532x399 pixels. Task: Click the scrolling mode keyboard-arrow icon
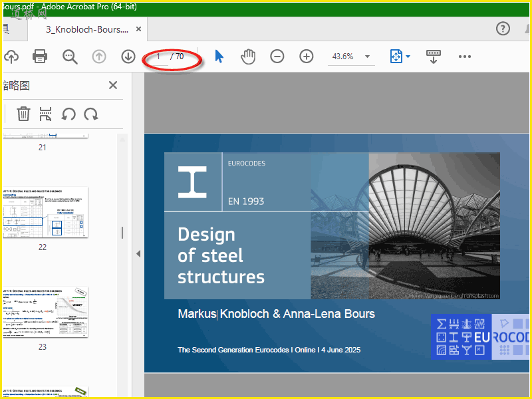tap(434, 57)
